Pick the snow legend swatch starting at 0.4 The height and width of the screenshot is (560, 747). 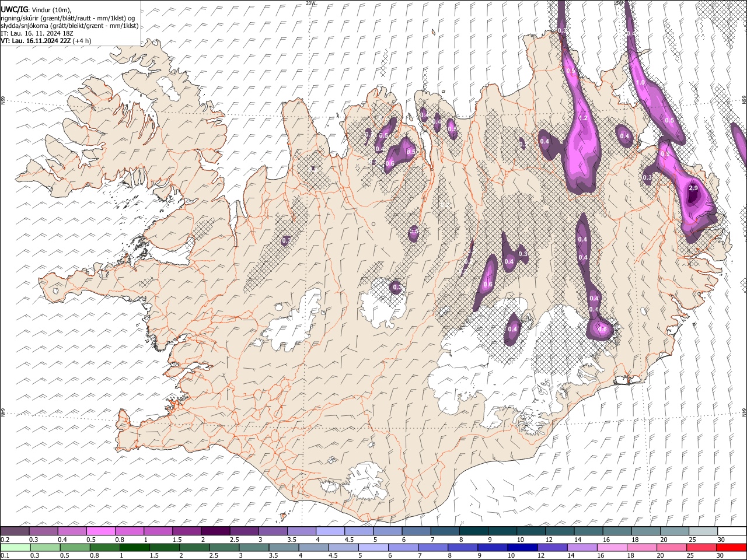click(x=72, y=531)
